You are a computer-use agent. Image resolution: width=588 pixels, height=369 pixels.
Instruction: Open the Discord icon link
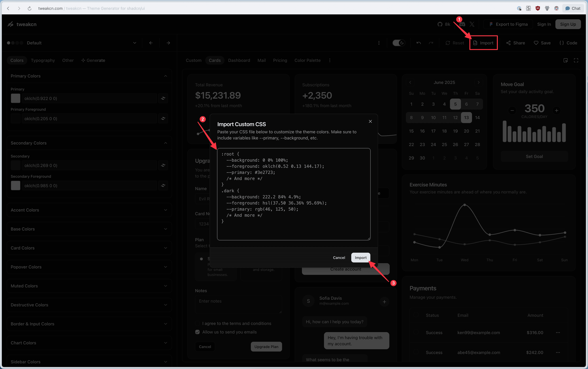click(x=462, y=24)
